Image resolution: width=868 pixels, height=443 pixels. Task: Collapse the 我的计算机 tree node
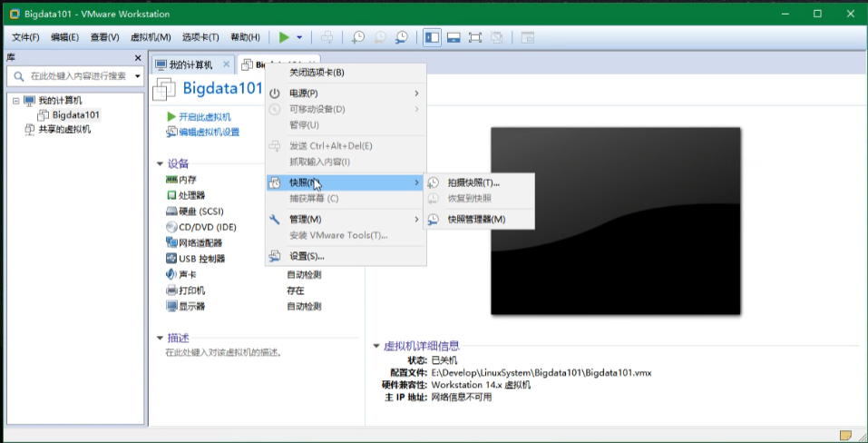coord(15,101)
